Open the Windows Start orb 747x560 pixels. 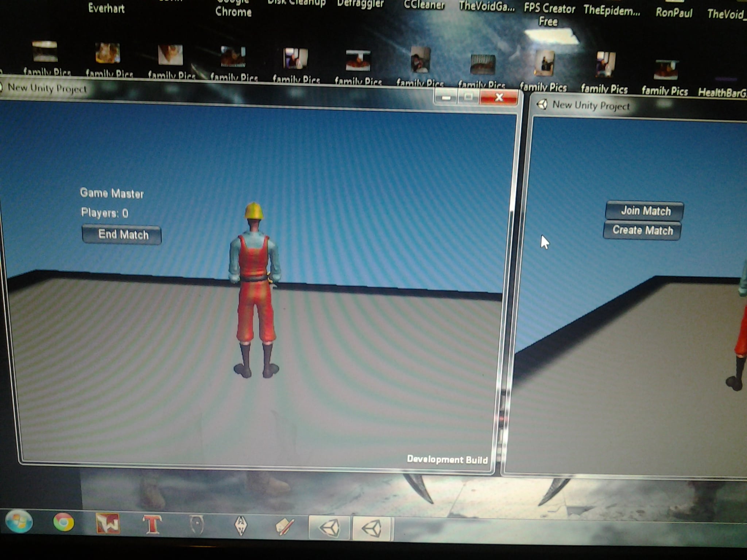tap(19, 522)
